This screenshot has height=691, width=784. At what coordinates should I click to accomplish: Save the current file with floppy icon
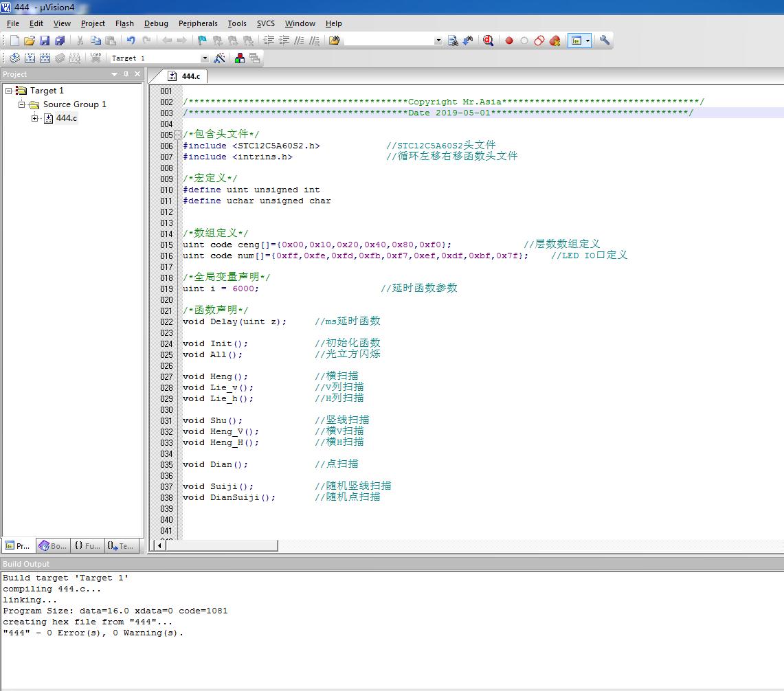(45, 41)
